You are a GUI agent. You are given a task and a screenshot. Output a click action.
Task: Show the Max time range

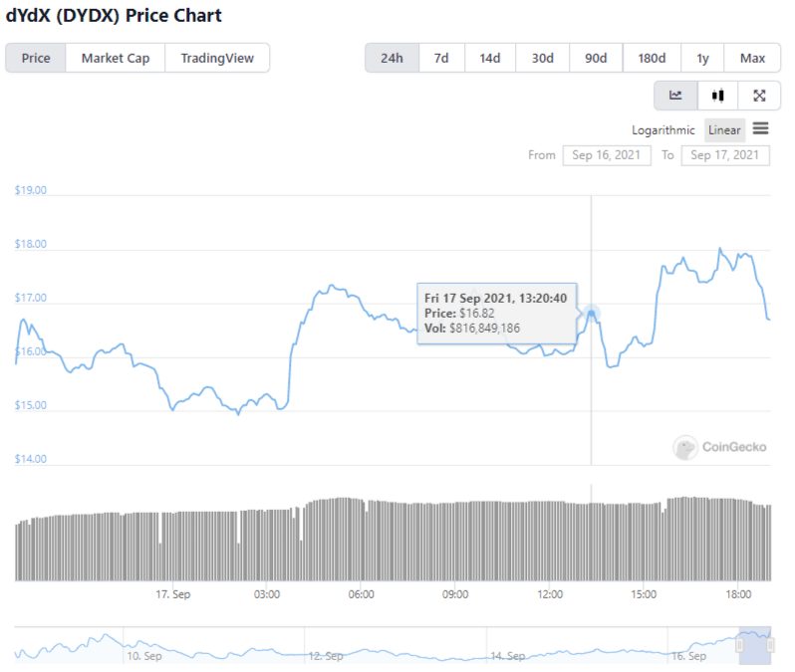pyautogui.click(x=752, y=59)
